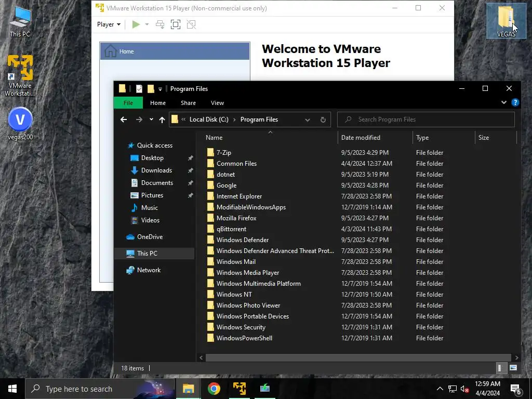Open Google Chrome from taskbar
532x399 pixels.
214,389
